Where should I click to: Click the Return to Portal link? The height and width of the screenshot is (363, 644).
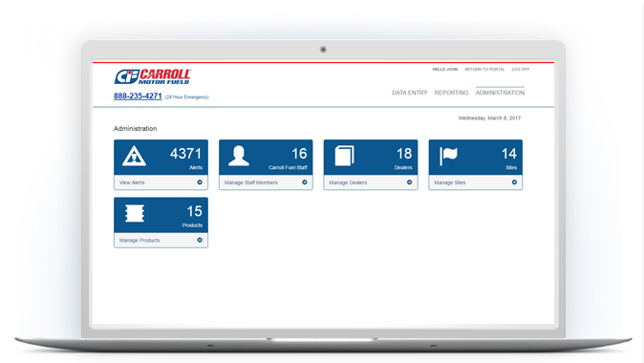484,70
